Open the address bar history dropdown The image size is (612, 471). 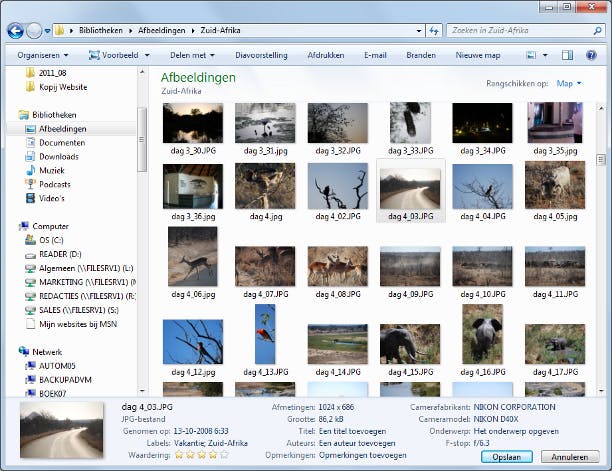[x=418, y=31]
